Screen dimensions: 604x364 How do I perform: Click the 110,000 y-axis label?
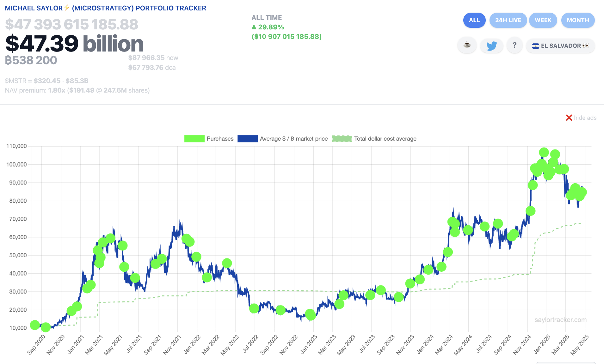pos(16,146)
